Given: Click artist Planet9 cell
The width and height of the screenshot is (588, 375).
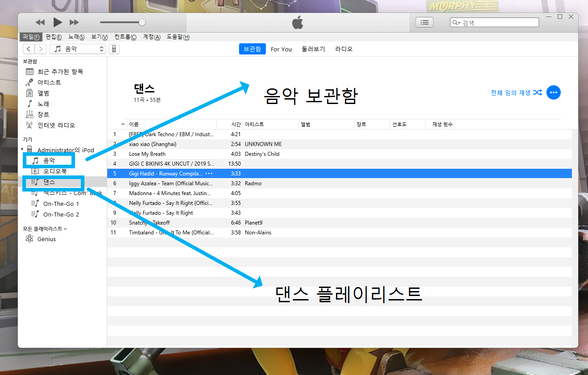Looking at the screenshot, I should tap(254, 223).
